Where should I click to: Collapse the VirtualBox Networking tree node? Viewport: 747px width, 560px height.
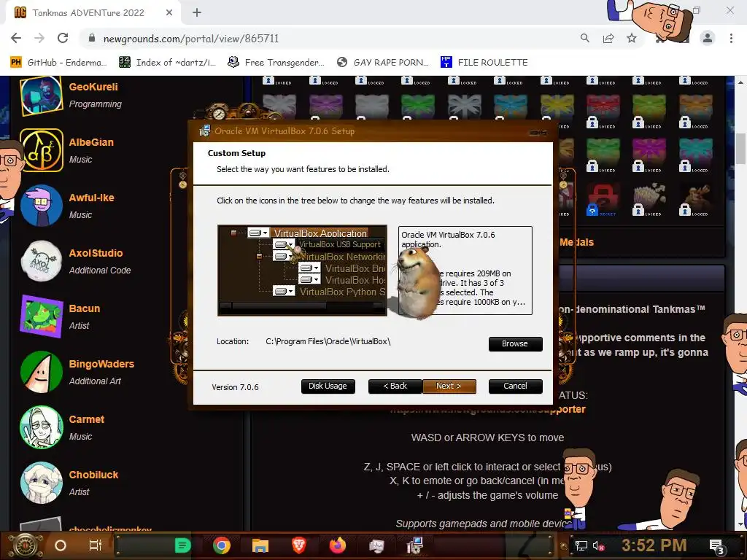pyautogui.click(x=259, y=256)
